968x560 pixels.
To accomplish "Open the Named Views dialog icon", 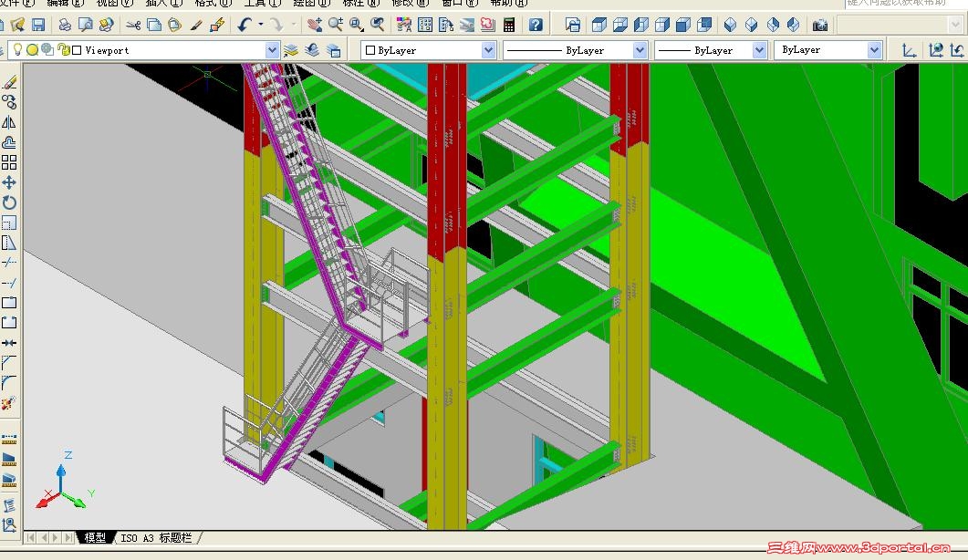I will click(573, 25).
